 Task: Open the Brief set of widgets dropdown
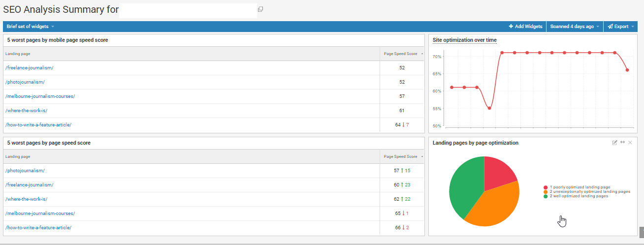pos(30,27)
